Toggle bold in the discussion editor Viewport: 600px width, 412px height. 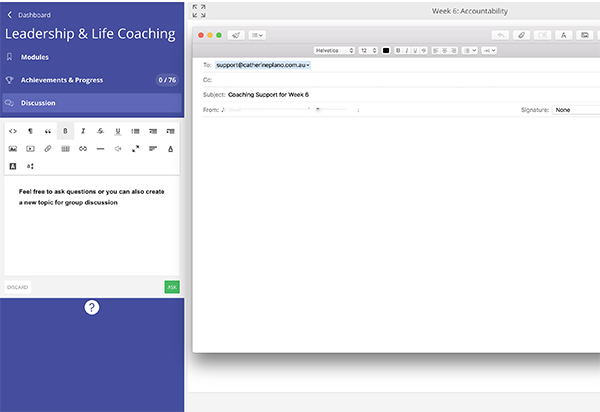tap(65, 131)
